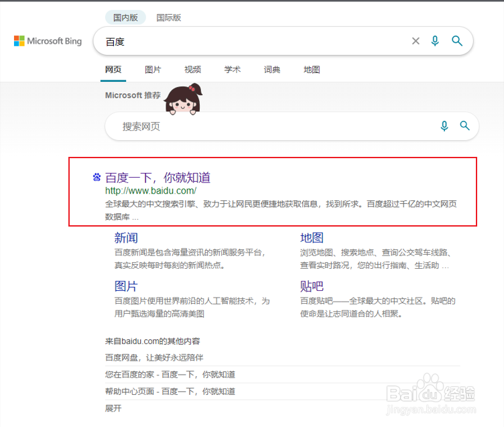Click the cartoon girl mascot
Screen dimensions: 504x427
tap(183, 99)
